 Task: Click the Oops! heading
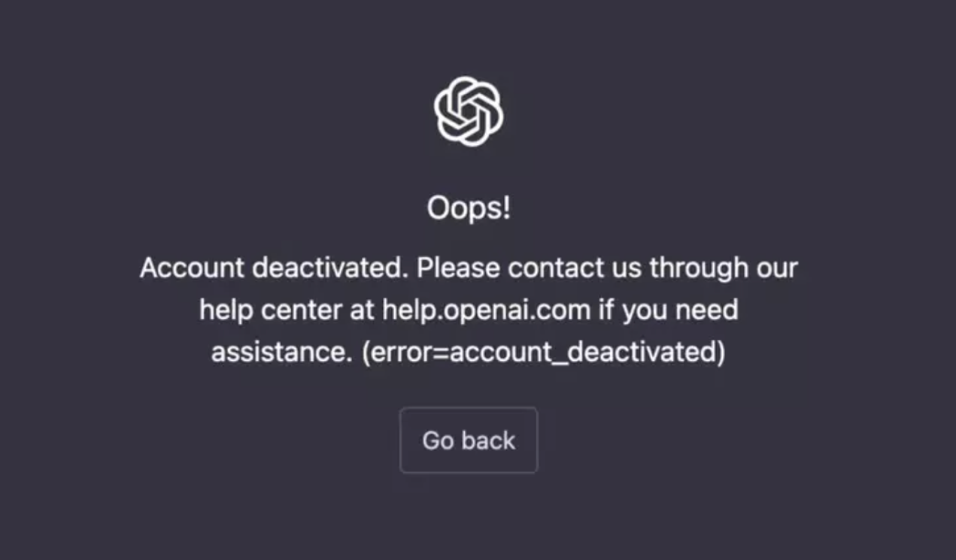point(469,208)
